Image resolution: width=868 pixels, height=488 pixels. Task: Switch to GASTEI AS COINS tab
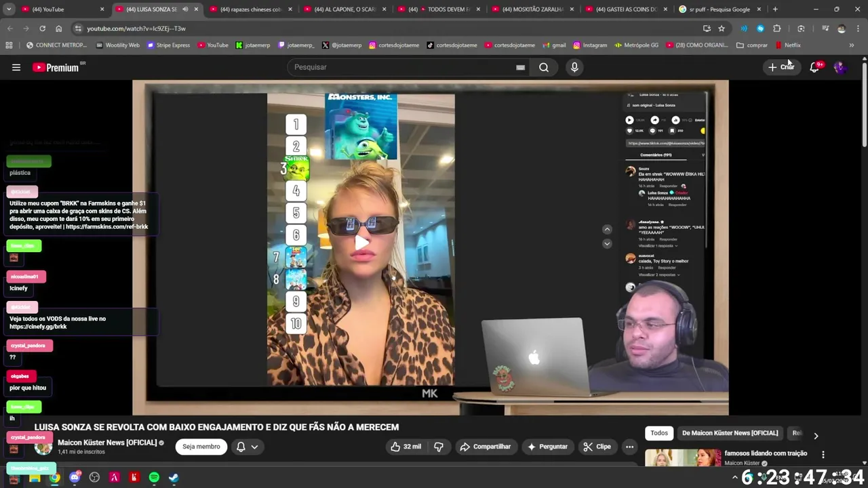[x=625, y=9]
